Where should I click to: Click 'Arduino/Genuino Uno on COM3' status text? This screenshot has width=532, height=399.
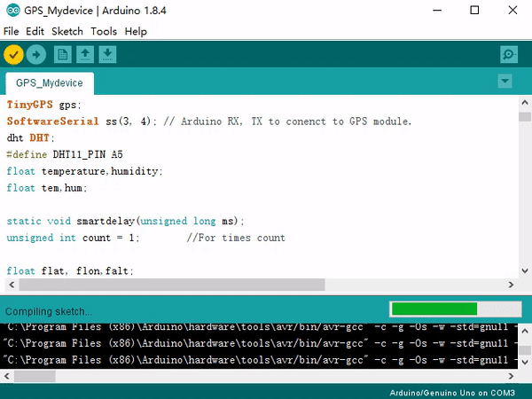(452, 393)
